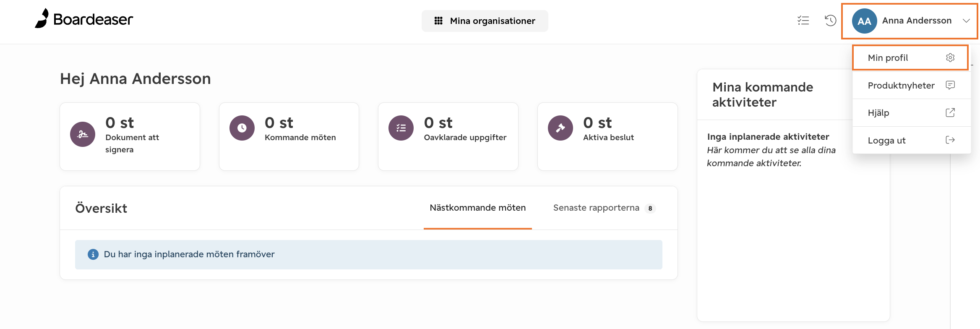
Task: Click the chat bubble icon beside Produktnyheter
Action: coord(950,85)
